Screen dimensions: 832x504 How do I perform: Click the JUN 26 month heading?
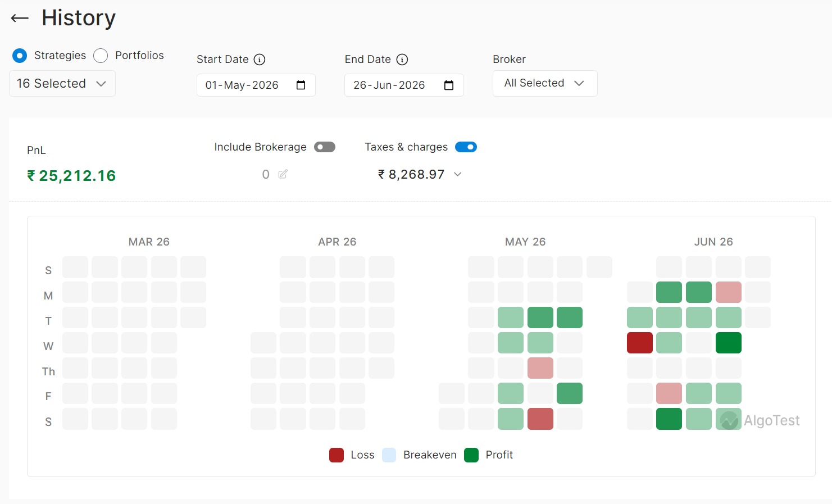(713, 242)
